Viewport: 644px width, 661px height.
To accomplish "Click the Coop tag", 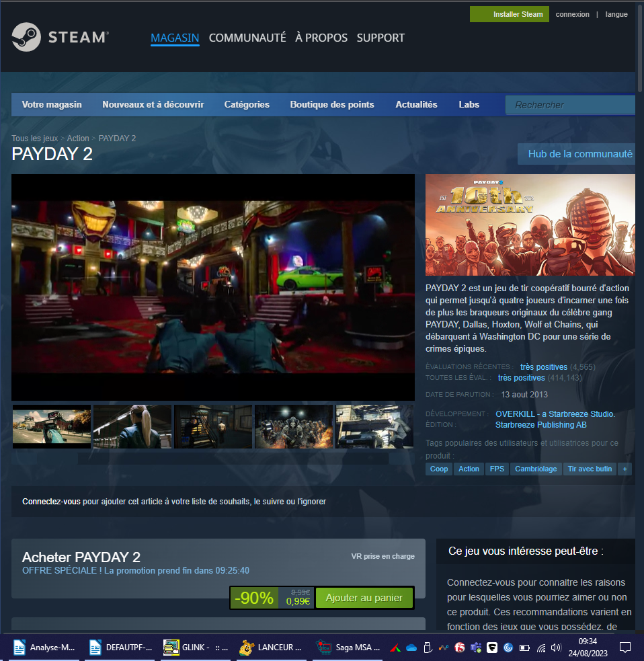I will [439, 469].
